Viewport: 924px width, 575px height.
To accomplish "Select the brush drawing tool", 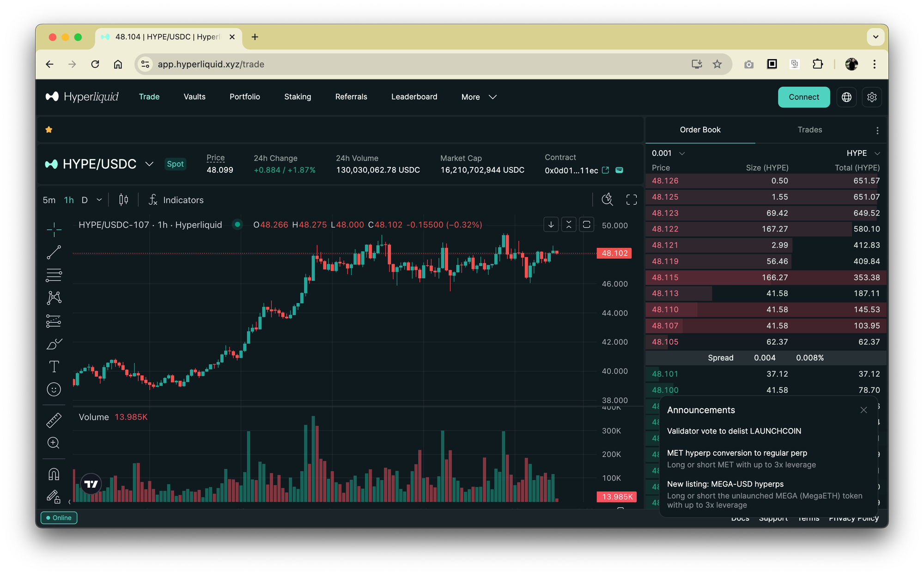I will (54, 344).
